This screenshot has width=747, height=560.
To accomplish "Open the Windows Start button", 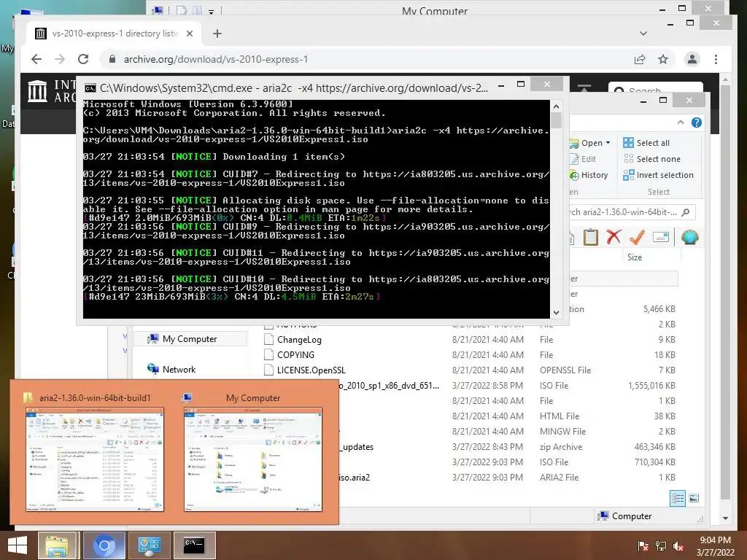I will coord(18,545).
